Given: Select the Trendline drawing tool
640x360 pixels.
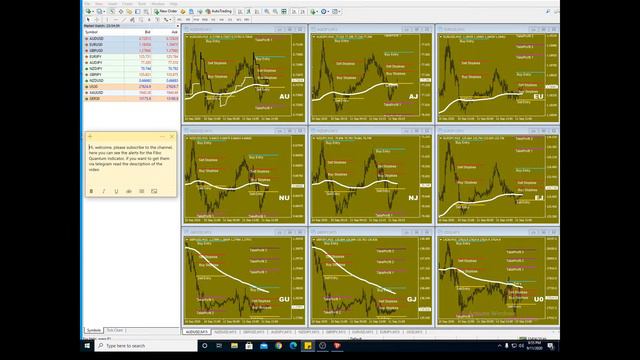Looking at the screenshot, I should (x=124, y=19).
